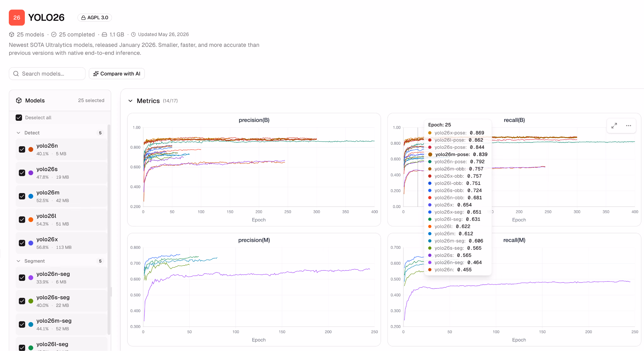Click the checkmark icon beside 25 completed
Screen dimensions: 644x351
click(x=54, y=34)
